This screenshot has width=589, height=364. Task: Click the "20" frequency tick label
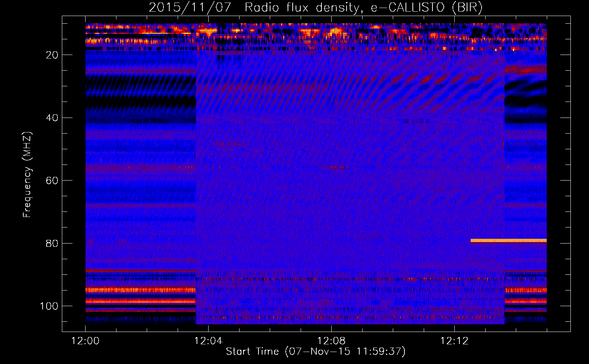click(x=52, y=55)
